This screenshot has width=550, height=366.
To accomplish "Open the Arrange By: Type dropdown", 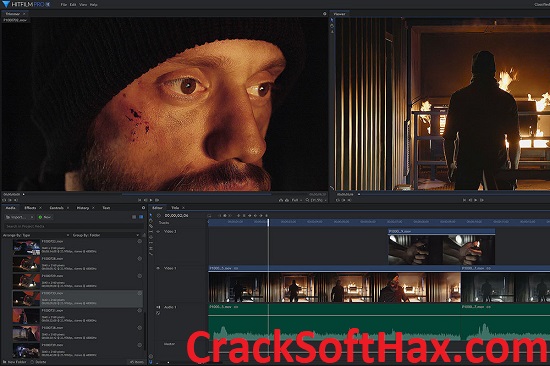I will (36, 235).
